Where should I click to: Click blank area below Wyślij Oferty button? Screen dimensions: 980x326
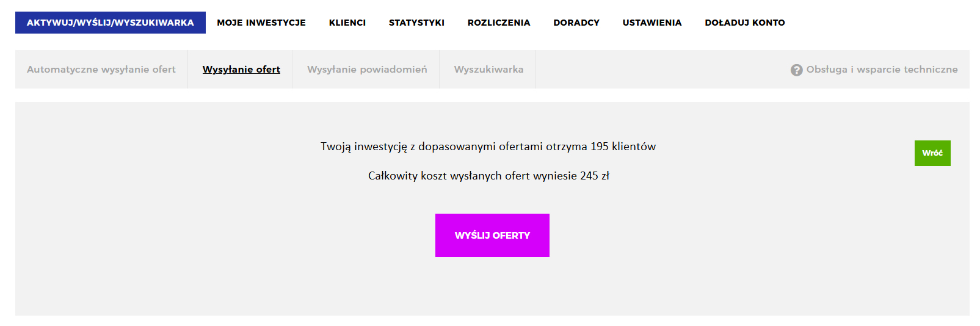point(492,287)
